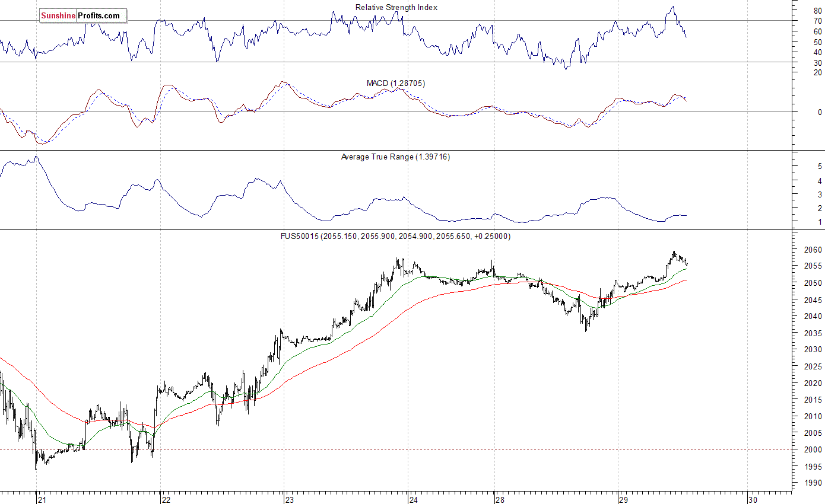Click the RSI axis value 70
Screen dimensions: 825x504
pos(818,21)
